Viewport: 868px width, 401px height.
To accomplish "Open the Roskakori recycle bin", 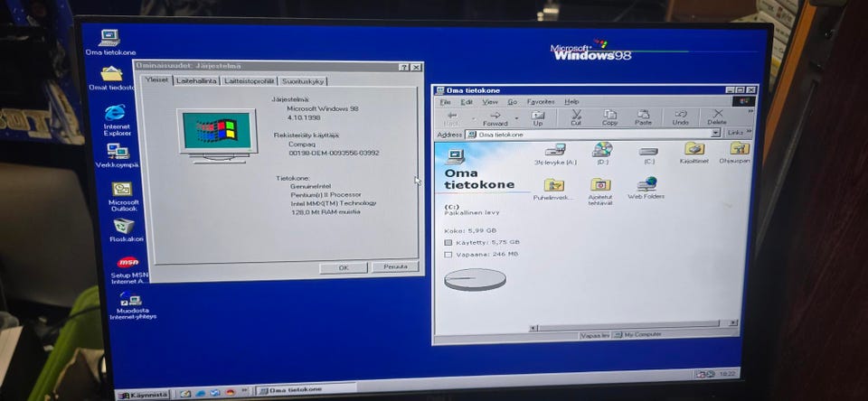I will [125, 230].
